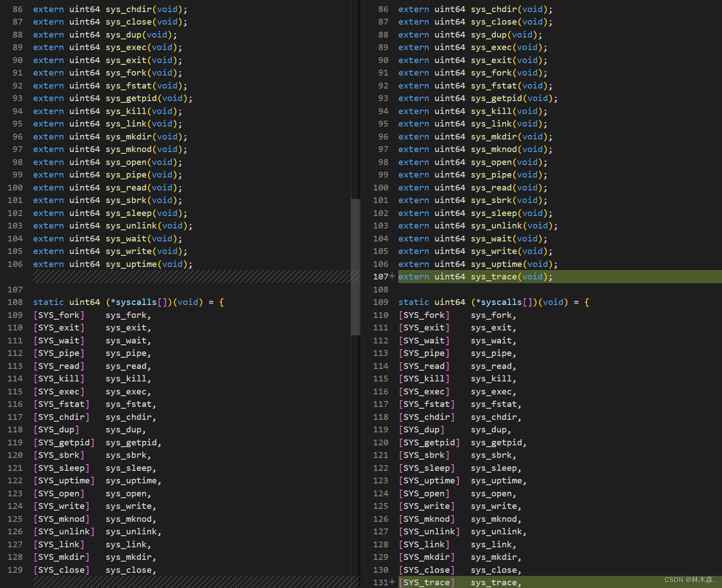Click the plus marker next to line 131
Viewport: 722px width, 588px height.
coord(392,582)
